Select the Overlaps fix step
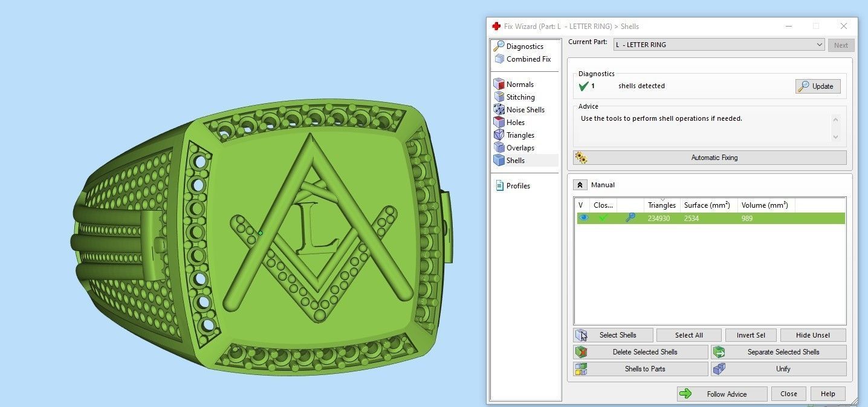The width and height of the screenshot is (868, 407). pyautogui.click(x=520, y=148)
